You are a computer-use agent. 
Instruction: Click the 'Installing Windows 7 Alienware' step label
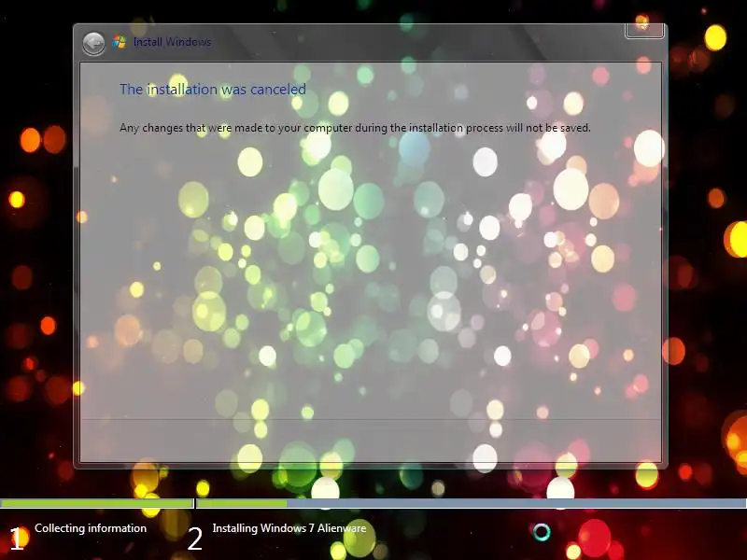coord(289,528)
